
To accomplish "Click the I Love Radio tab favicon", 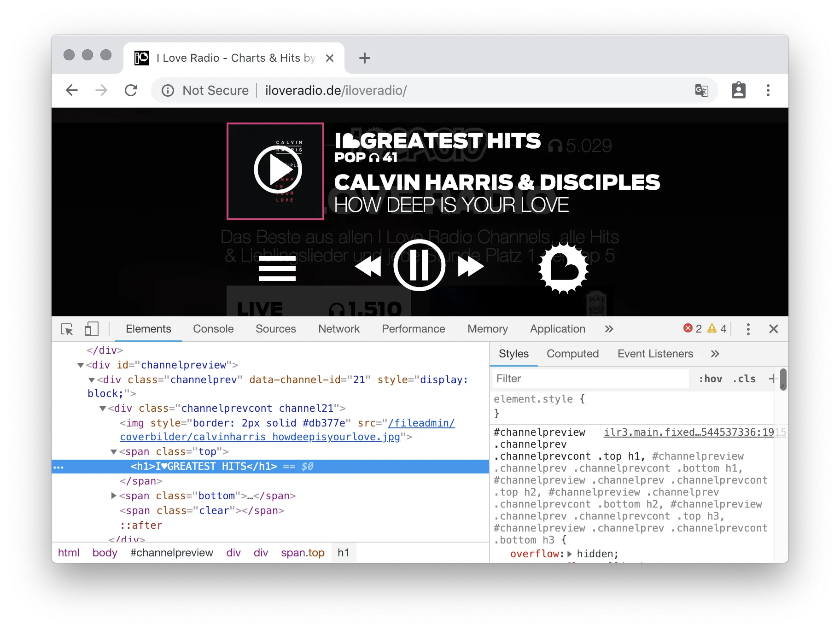I will tap(142, 58).
